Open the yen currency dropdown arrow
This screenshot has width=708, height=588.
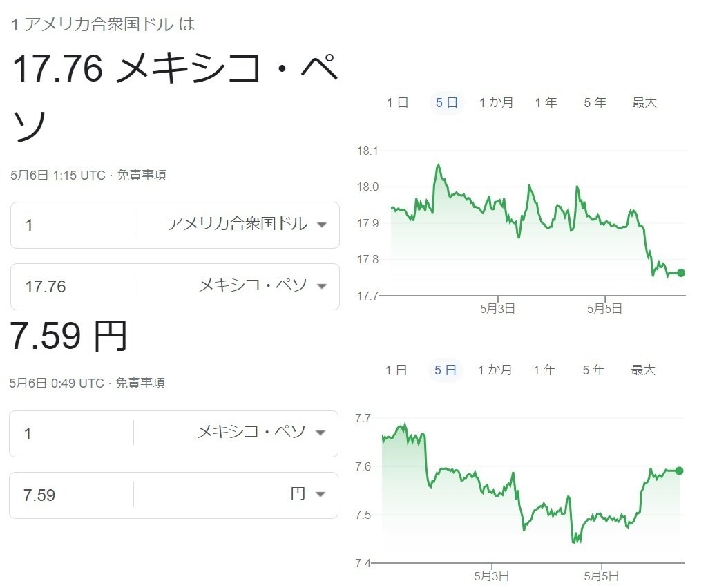[x=320, y=495]
